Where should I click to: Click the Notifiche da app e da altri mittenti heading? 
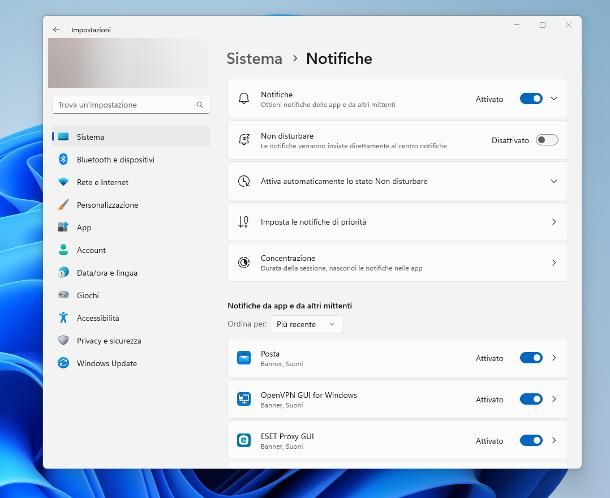289,305
